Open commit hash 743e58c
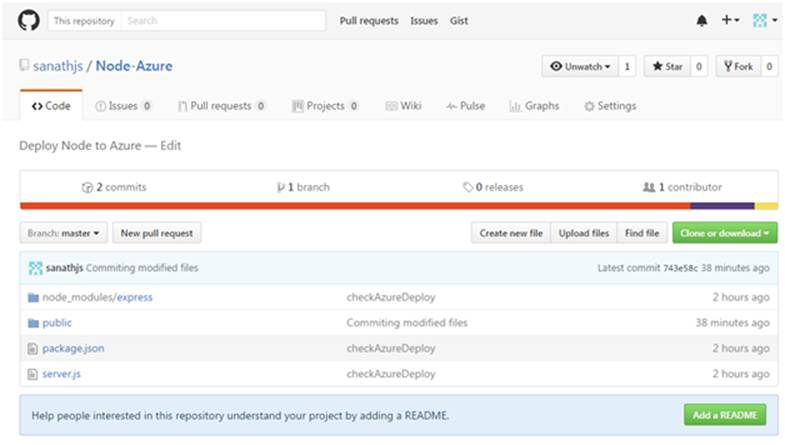The image size is (785, 445). tap(680, 268)
